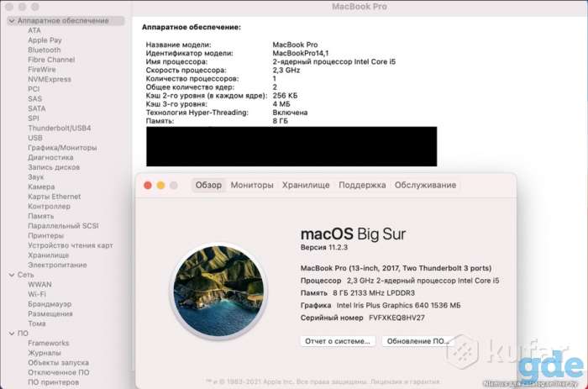Select Bluetooth in the sidebar
The image size is (588, 389).
(44, 50)
